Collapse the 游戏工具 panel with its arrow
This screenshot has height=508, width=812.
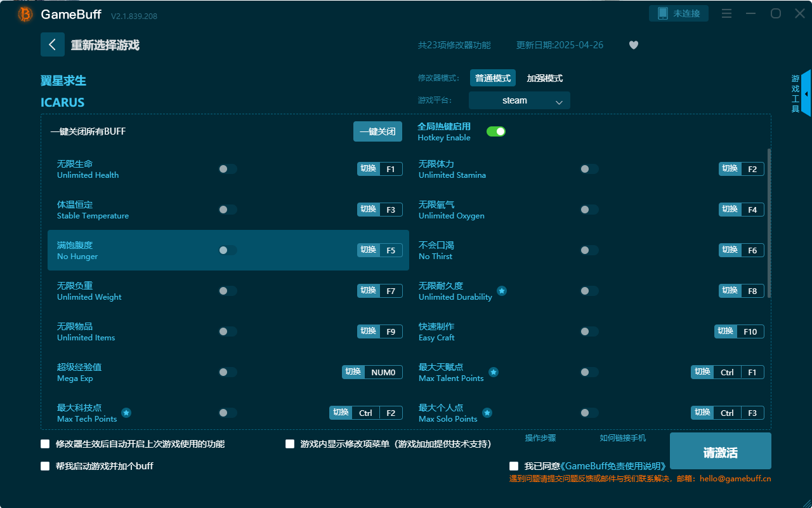click(x=806, y=93)
